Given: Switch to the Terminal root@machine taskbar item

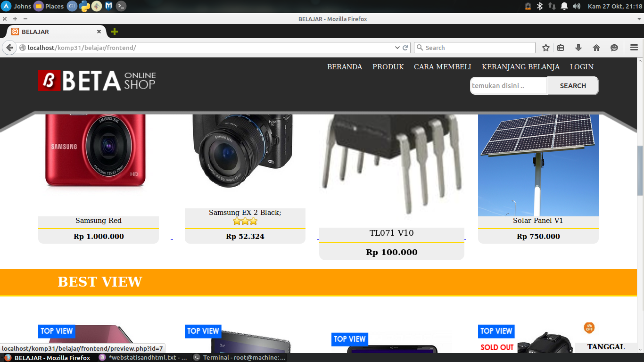Looking at the screenshot, I should [239, 358].
